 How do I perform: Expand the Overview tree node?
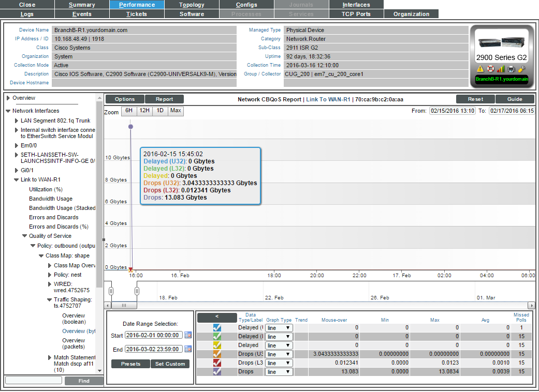pyautogui.click(x=8, y=98)
